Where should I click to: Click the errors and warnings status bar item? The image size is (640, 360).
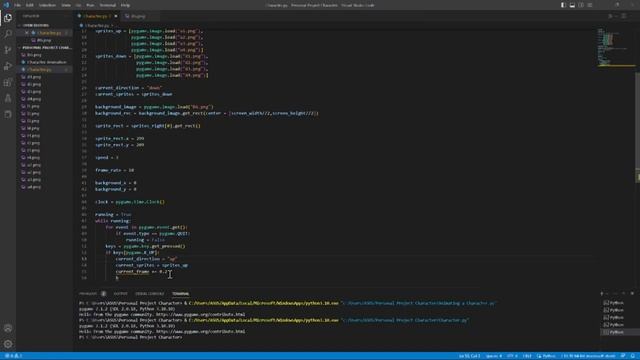coord(13,356)
